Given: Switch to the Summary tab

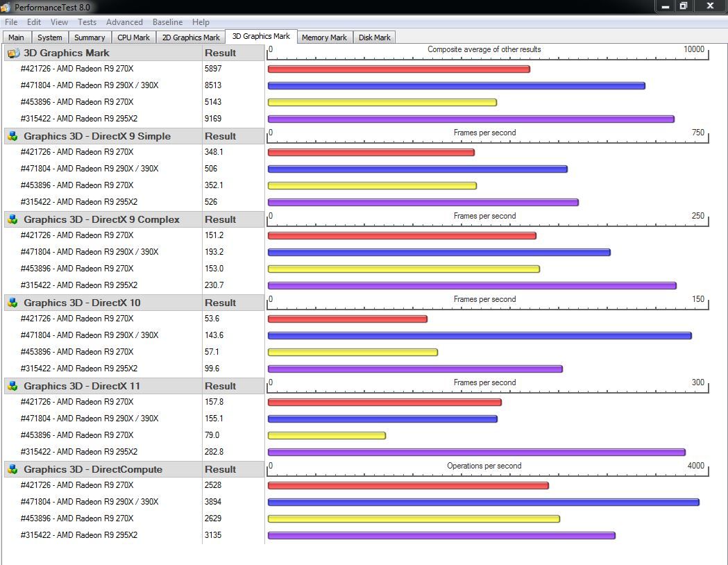Looking at the screenshot, I should tap(90, 37).
